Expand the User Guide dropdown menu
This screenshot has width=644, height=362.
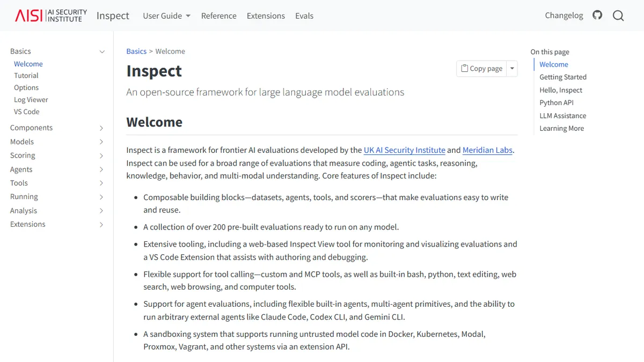166,16
